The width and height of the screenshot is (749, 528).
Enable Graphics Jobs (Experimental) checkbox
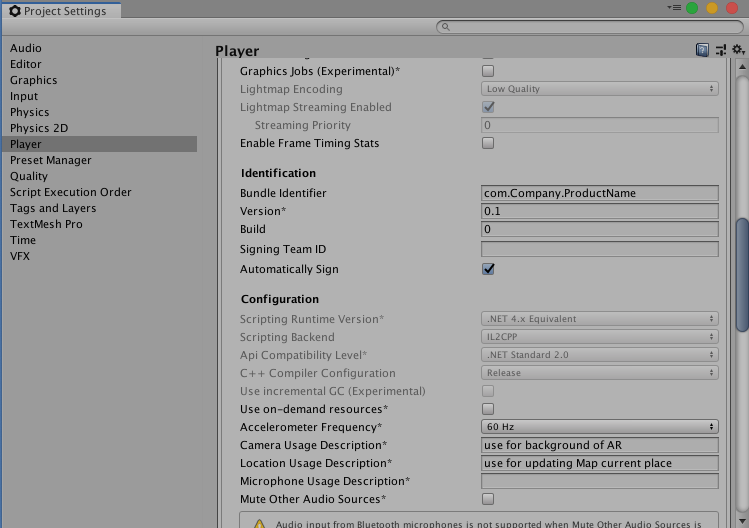click(488, 71)
